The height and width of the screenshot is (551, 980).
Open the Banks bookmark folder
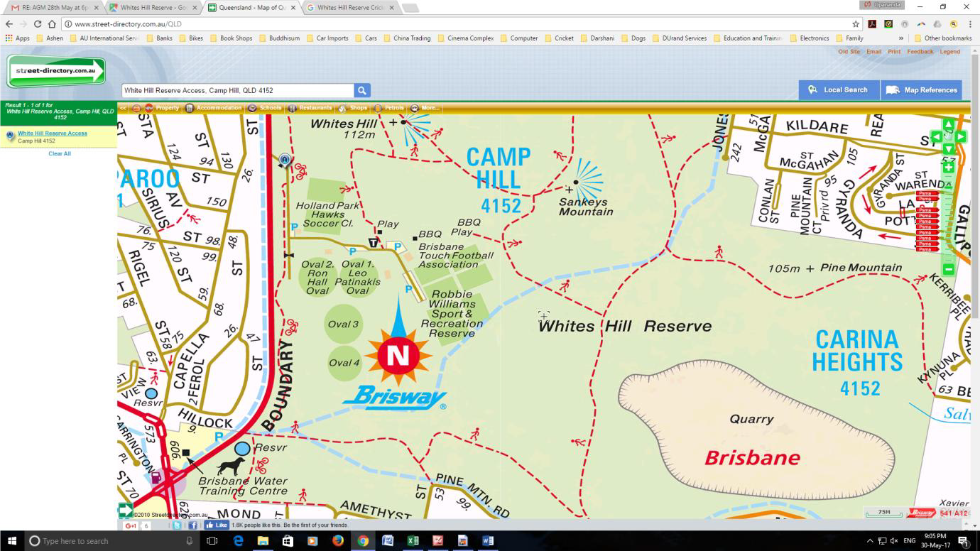(x=159, y=38)
